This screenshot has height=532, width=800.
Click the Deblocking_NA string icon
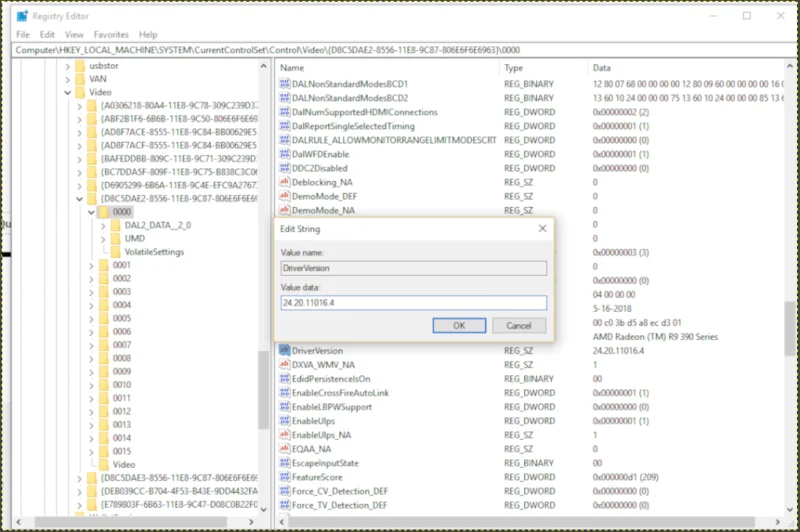tap(285, 182)
